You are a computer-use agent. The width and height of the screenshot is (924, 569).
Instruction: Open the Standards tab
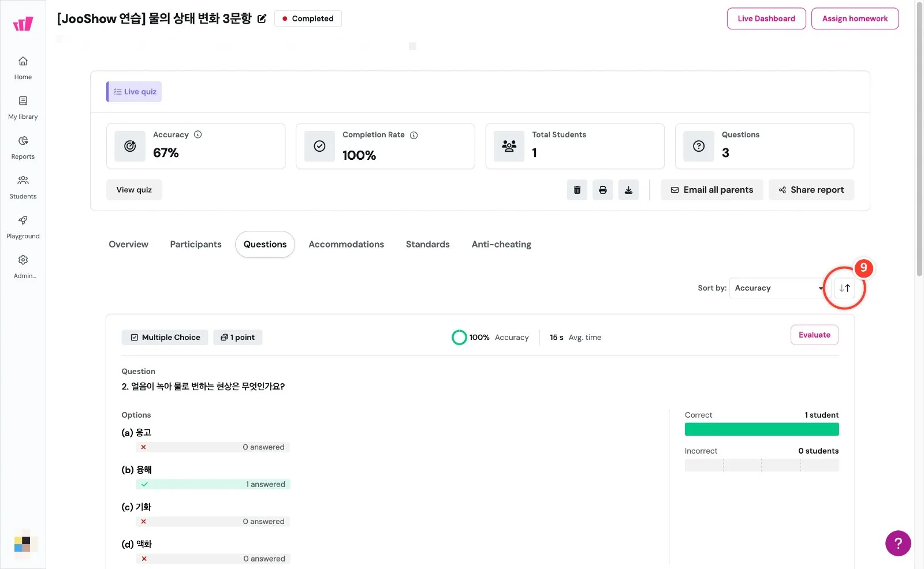(428, 244)
